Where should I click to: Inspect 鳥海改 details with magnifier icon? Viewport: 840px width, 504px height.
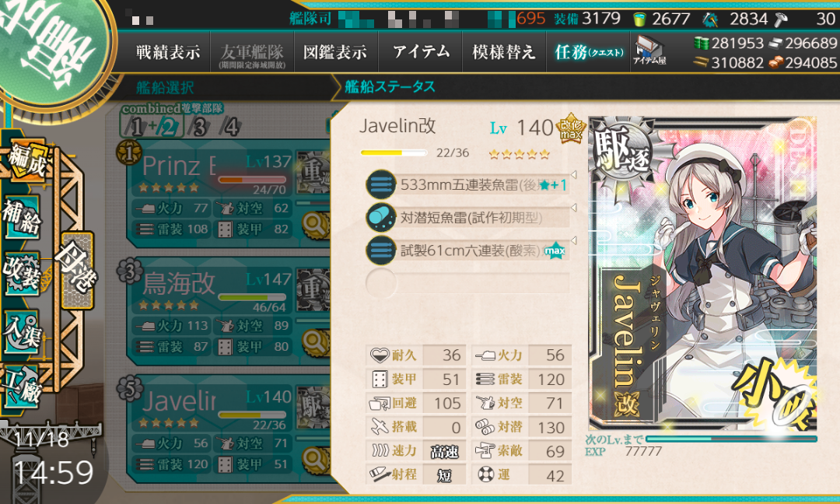tap(314, 341)
